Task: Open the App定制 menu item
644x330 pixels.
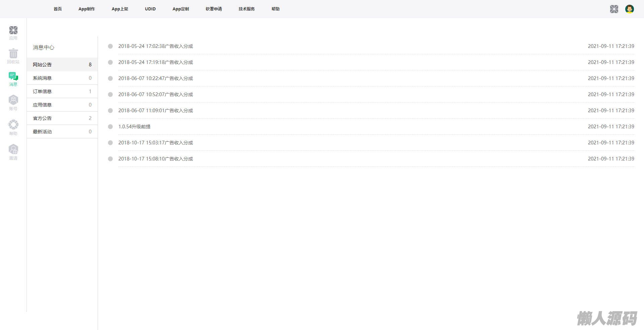Action: pyautogui.click(x=180, y=9)
